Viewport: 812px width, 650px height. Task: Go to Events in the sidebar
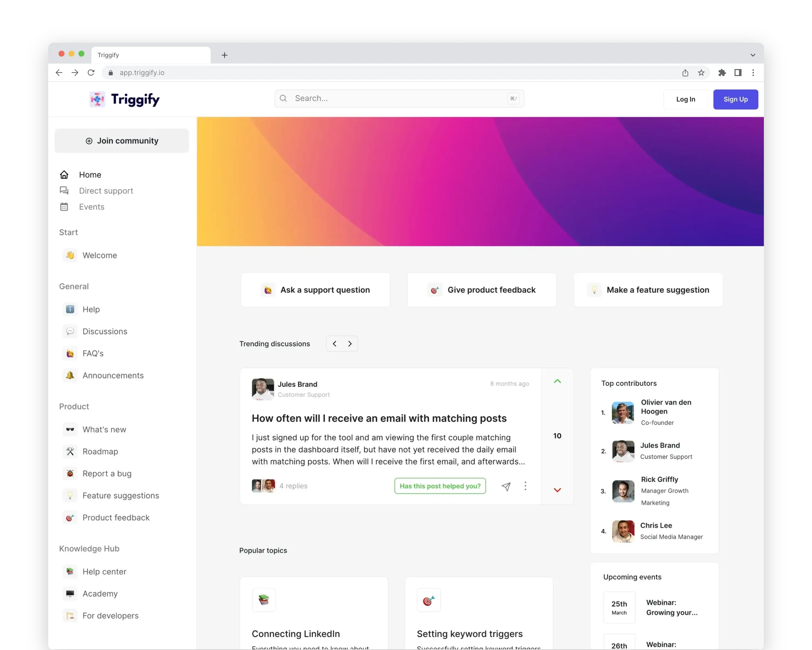tap(91, 207)
